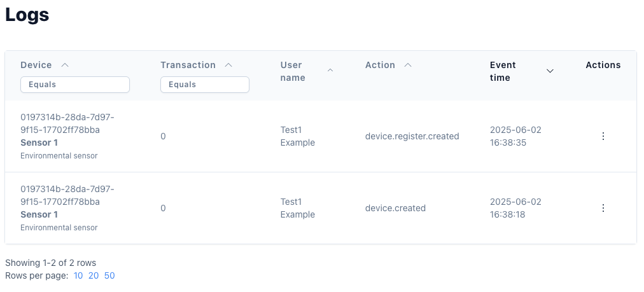The height and width of the screenshot is (292, 644).
Task: Click device.created action cell
Action: click(x=396, y=208)
